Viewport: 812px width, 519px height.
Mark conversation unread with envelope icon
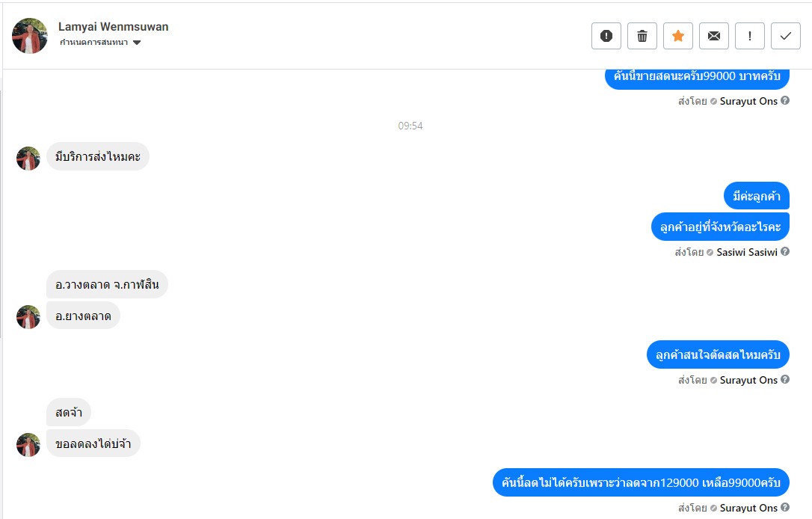[x=713, y=36]
